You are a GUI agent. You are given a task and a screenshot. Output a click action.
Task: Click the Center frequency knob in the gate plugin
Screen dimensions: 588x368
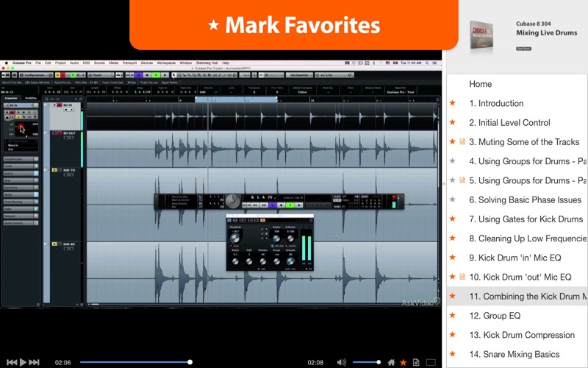[x=276, y=238]
